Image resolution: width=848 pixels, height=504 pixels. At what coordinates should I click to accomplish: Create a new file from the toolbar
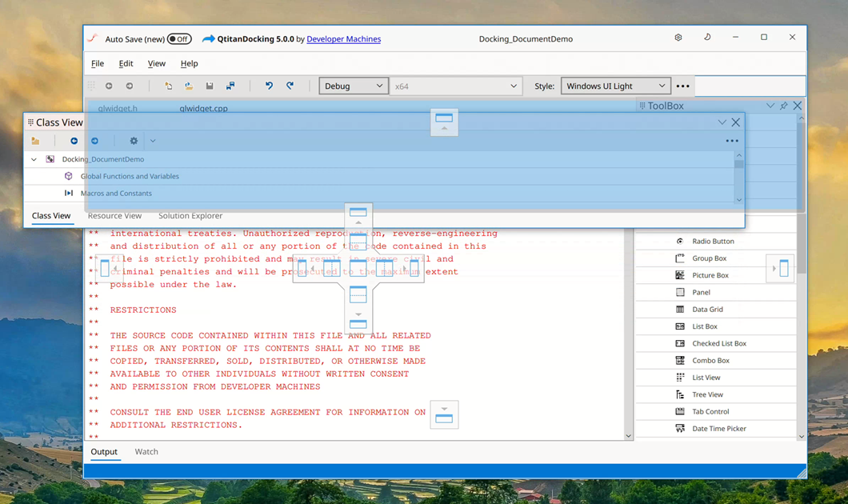(169, 86)
